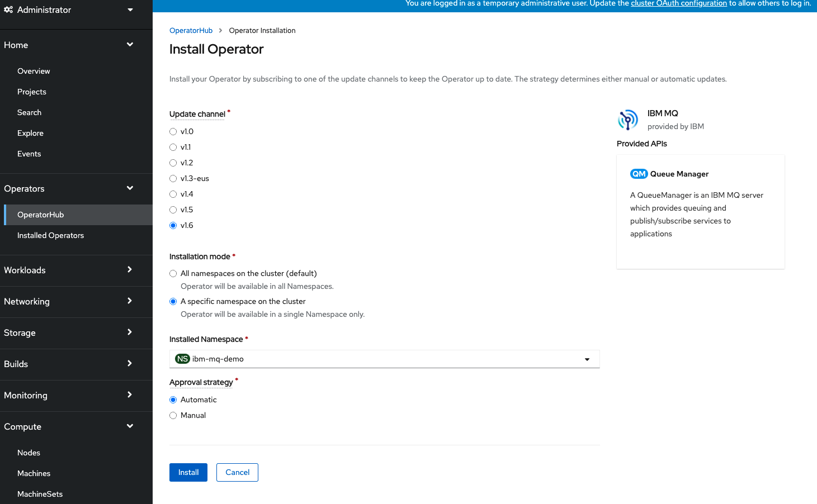Image resolution: width=817 pixels, height=504 pixels.
Task: Click the Provided APIs heading
Action: coord(642,144)
